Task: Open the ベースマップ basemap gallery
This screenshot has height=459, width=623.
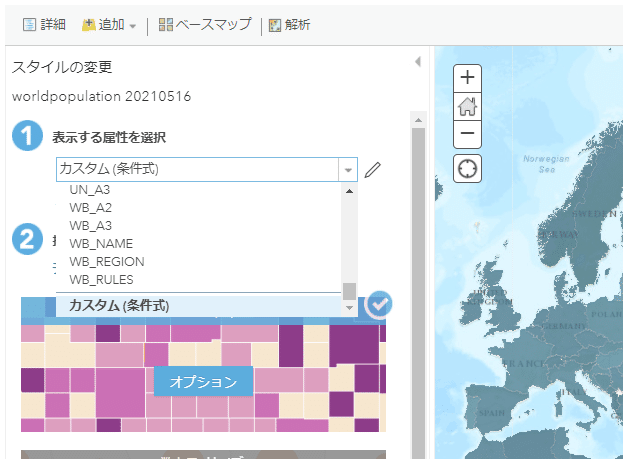Action: click(x=205, y=25)
